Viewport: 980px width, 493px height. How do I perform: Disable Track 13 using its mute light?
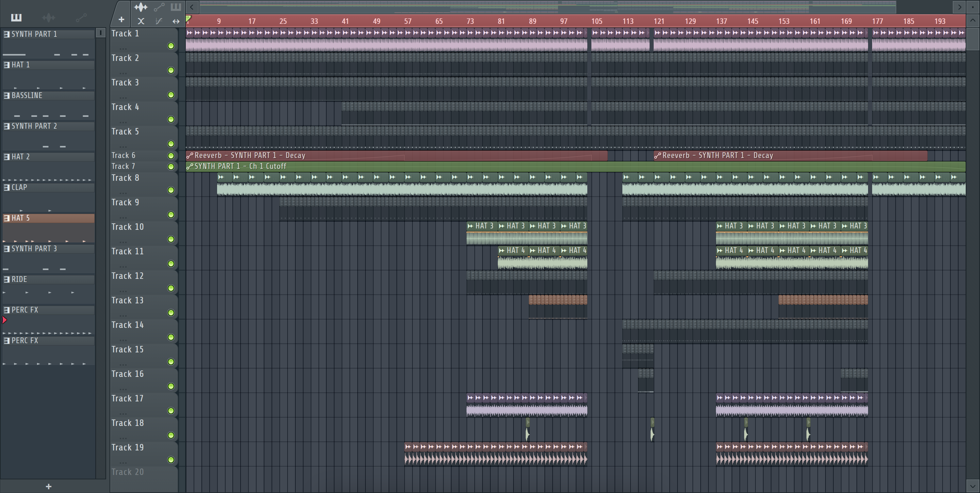tap(171, 313)
